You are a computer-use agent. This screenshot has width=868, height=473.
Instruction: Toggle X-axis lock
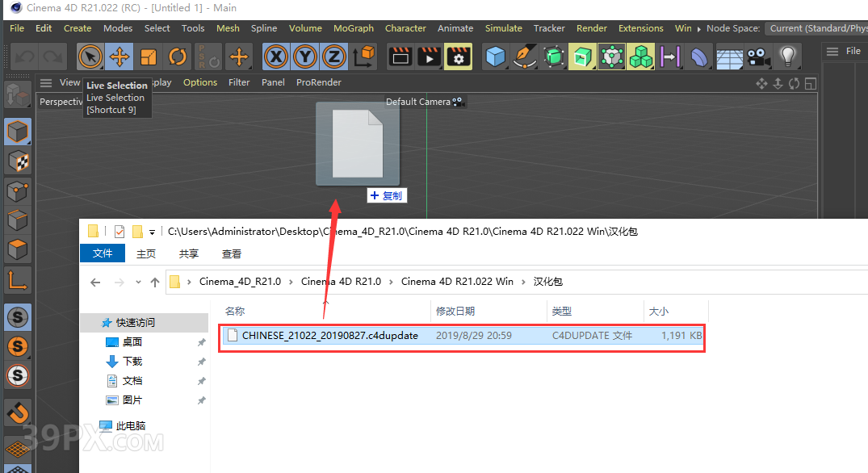pyautogui.click(x=277, y=57)
